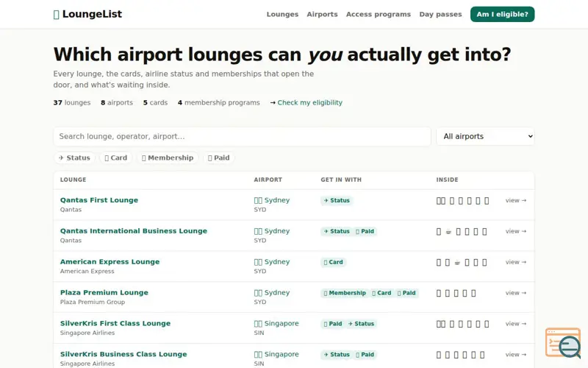Screen dimensions: 588x368
Task: Click view for SilverKris First Class Lounge
Action: (516, 324)
